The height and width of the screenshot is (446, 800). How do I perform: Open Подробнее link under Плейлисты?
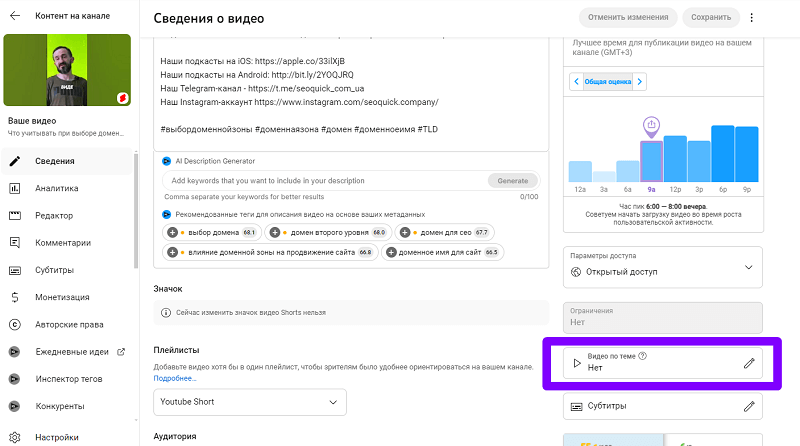click(174, 378)
